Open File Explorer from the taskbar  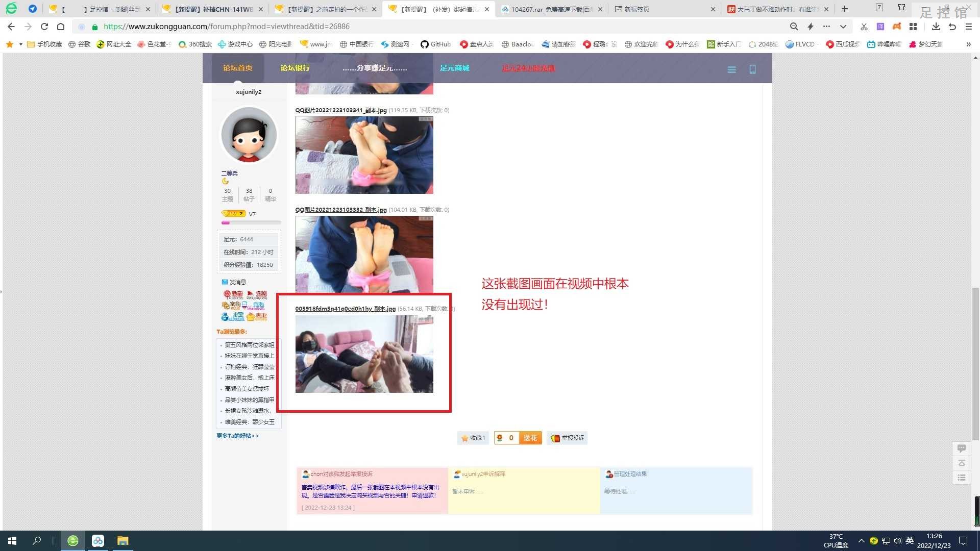tap(122, 541)
